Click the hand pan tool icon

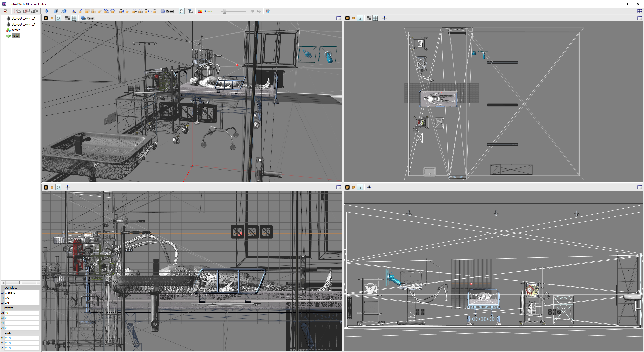pos(181,11)
